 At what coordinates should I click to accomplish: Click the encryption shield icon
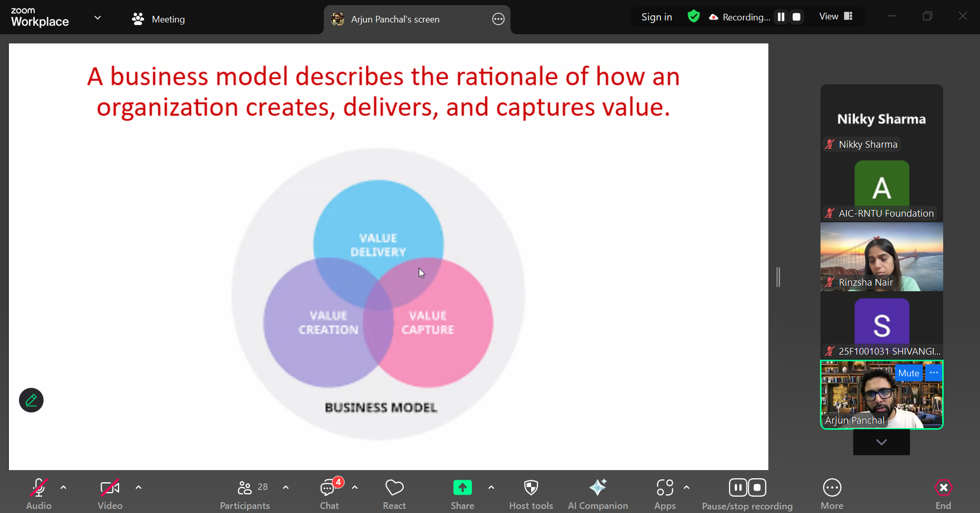(x=694, y=17)
